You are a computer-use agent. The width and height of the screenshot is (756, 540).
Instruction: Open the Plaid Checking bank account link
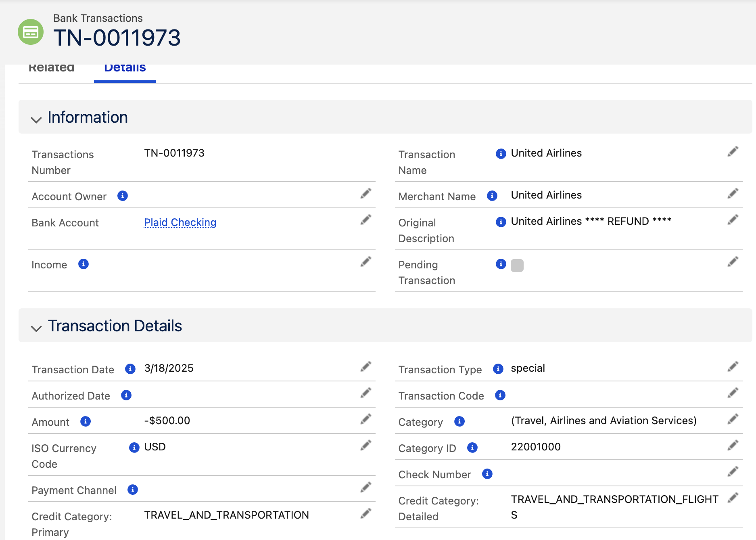(x=180, y=222)
